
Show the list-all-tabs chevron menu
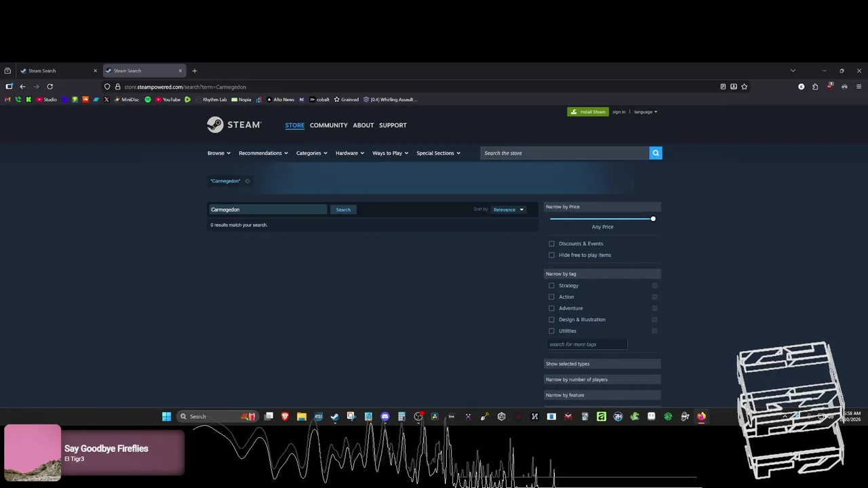[793, 70]
